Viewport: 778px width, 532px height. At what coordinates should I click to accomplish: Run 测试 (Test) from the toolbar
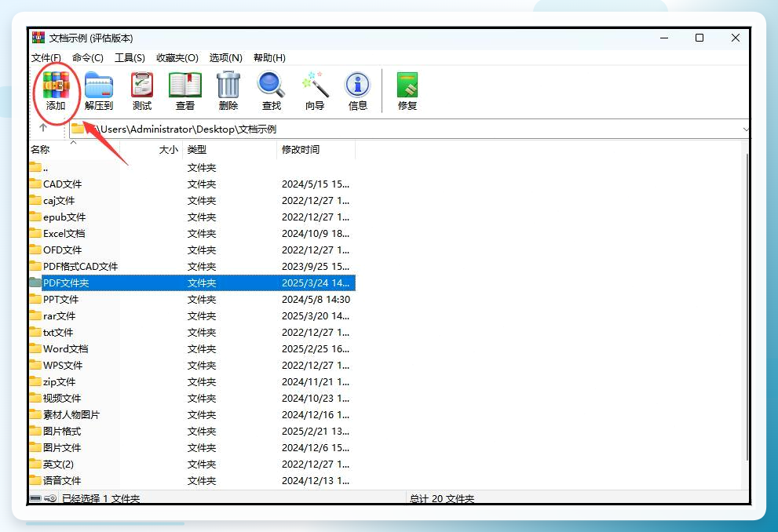pos(142,91)
